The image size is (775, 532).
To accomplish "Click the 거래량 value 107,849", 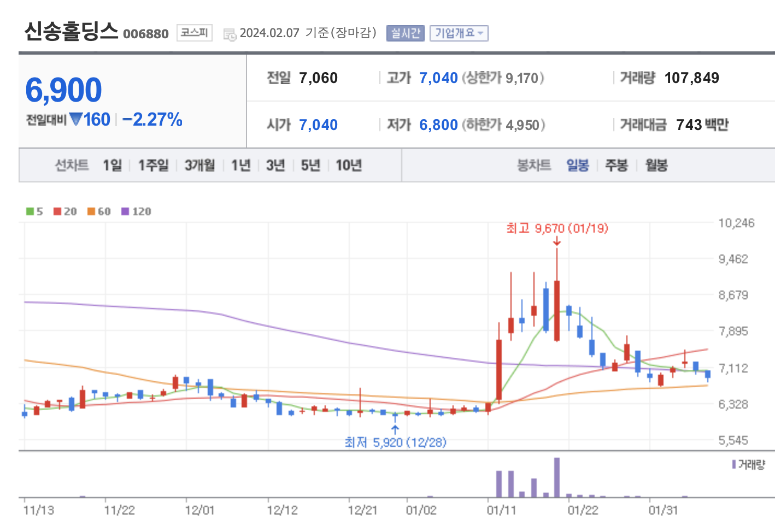I will pyautogui.click(x=691, y=78).
